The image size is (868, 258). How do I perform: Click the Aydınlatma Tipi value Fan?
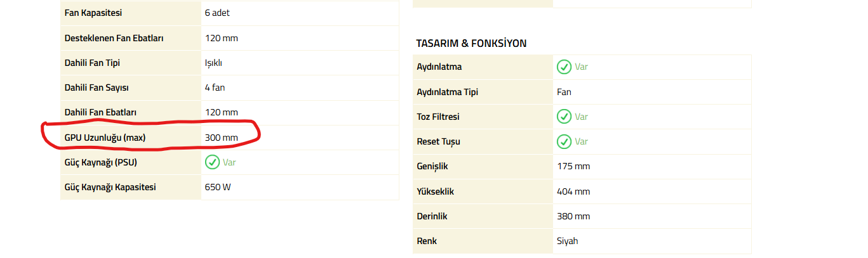coord(564,92)
